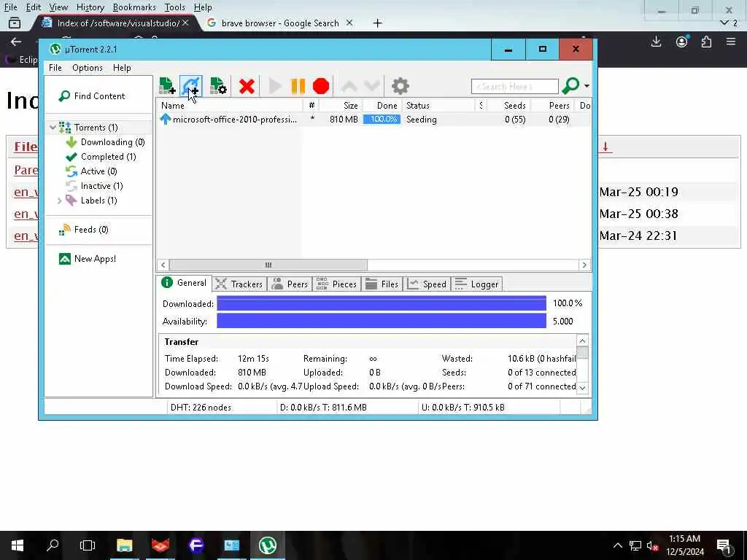Open uTorrent File menu
This screenshot has height=560, width=747.
point(55,68)
